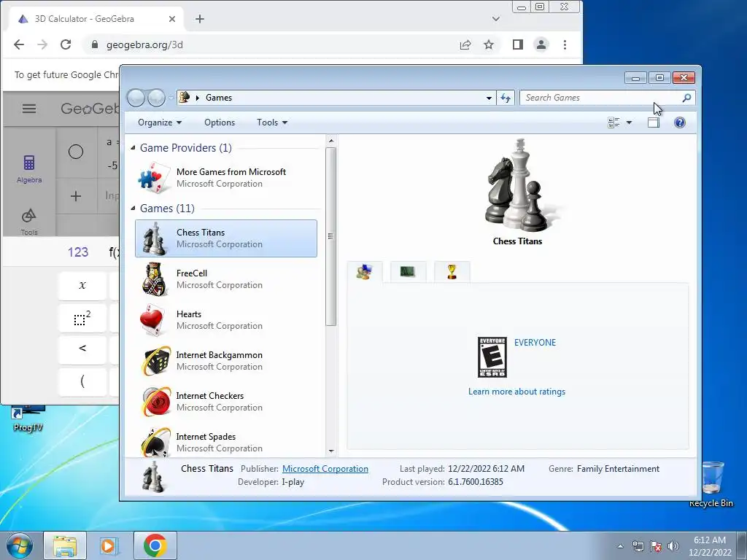This screenshot has height=560, width=747.
Task: Tap the open parenthesis key on GeoGebra keyboard
Action: click(82, 381)
